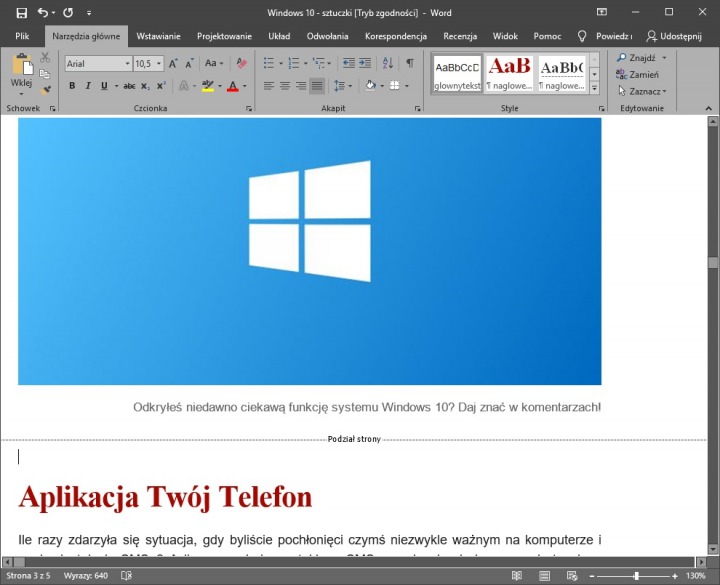
Task: Toggle underline formatting
Action: click(x=104, y=86)
